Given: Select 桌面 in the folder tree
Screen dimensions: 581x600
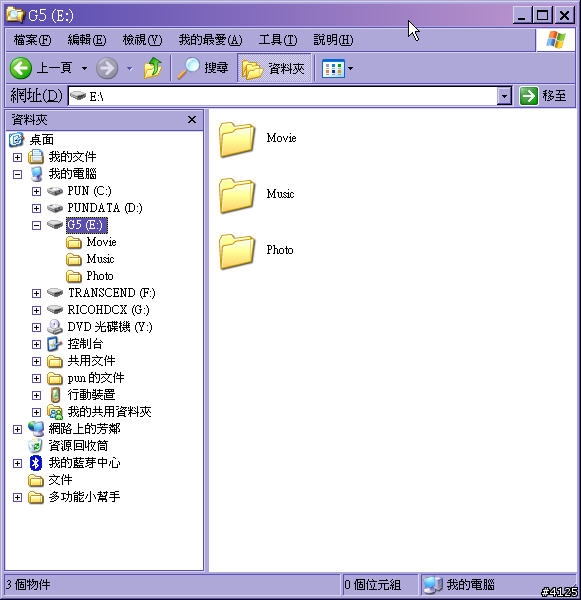Looking at the screenshot, I should click(42, 140).
